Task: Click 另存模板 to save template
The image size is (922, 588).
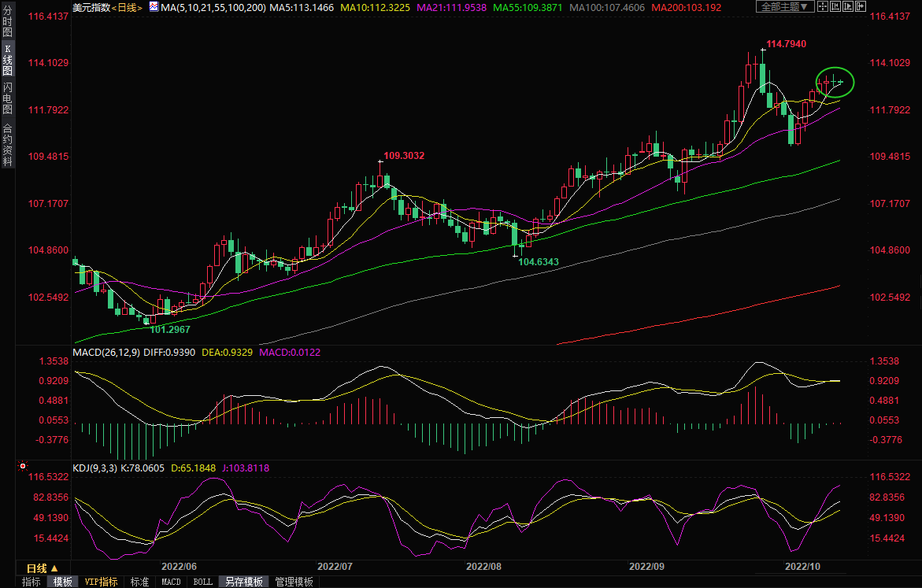Action: pos(243,582)
